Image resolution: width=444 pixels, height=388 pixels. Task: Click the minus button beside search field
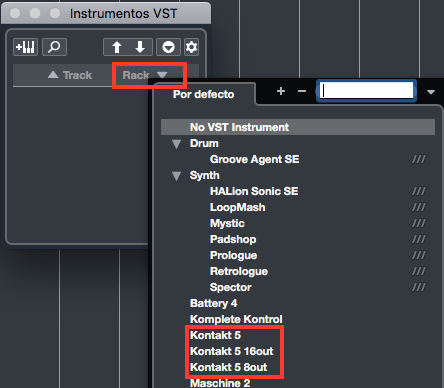pos(302,91)
